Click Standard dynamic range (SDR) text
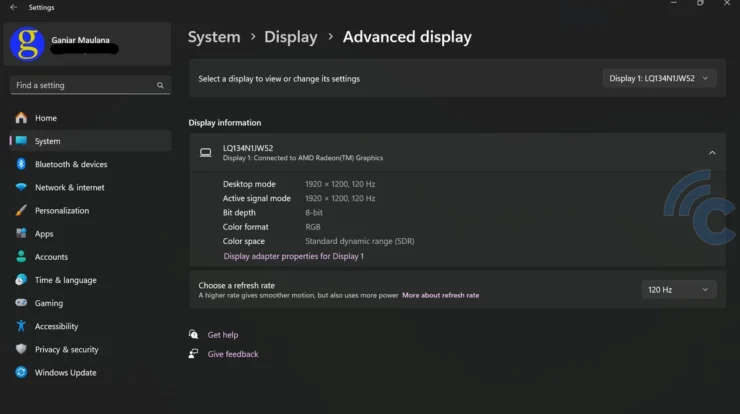 360,241
